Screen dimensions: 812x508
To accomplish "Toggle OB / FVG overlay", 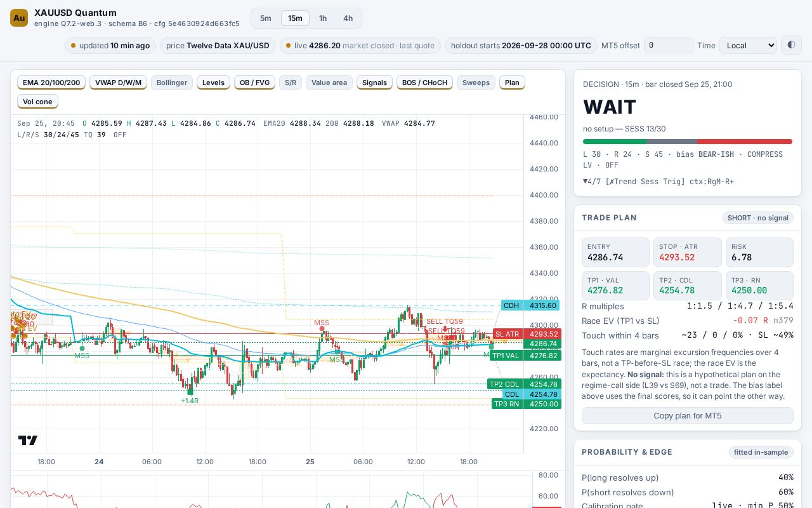I will pos(254,83).
